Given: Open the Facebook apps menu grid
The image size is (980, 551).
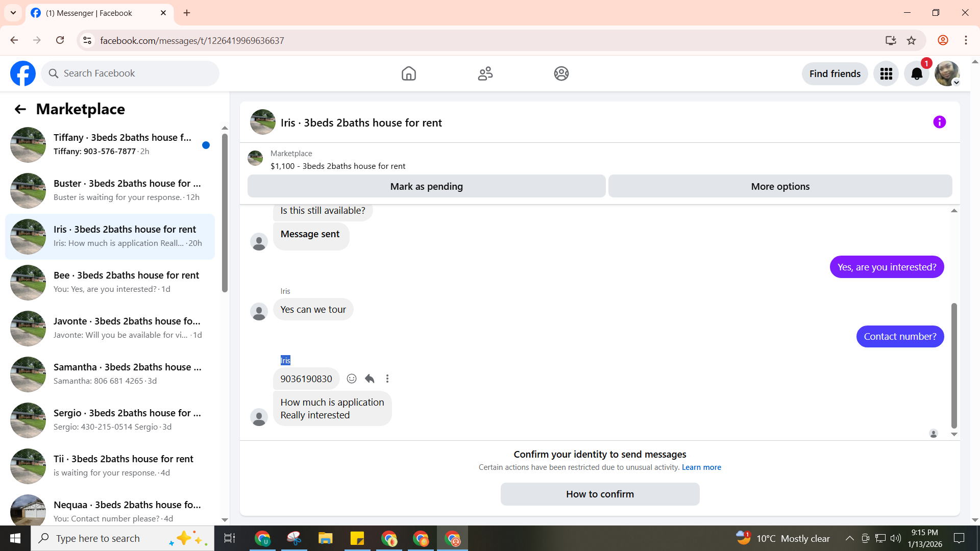Looking at the screenshot, I should point(886,74).
